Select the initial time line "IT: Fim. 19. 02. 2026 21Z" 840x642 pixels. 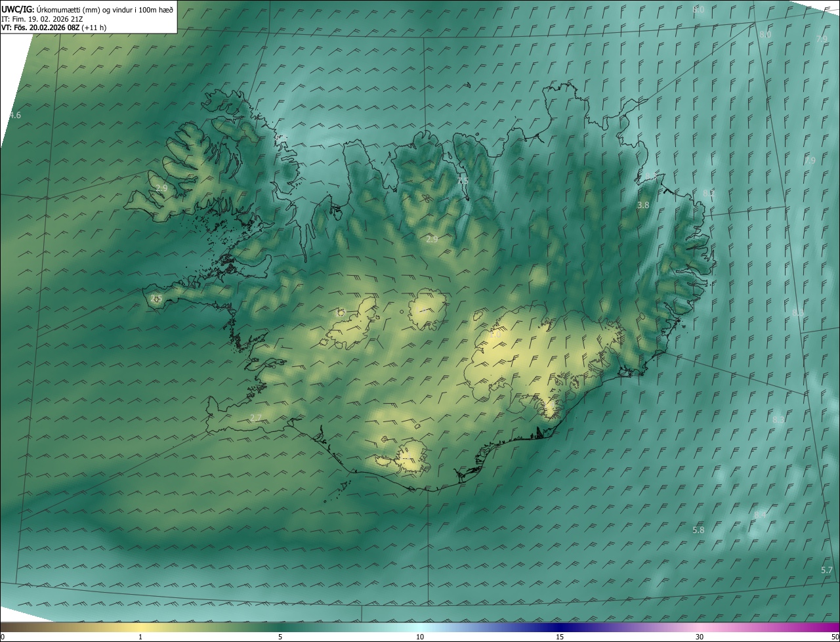pos(42,19)
